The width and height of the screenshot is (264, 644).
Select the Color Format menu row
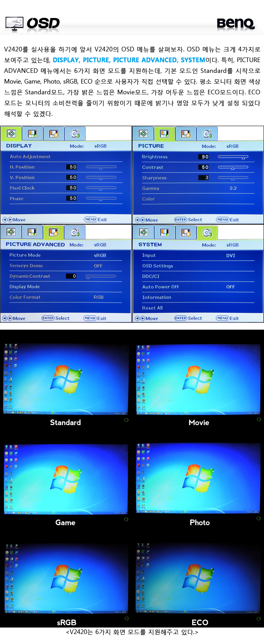65,297
